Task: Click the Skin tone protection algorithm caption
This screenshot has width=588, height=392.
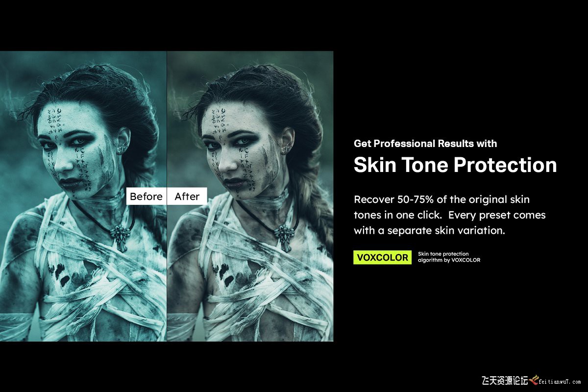Action: [x=449, y=257]
